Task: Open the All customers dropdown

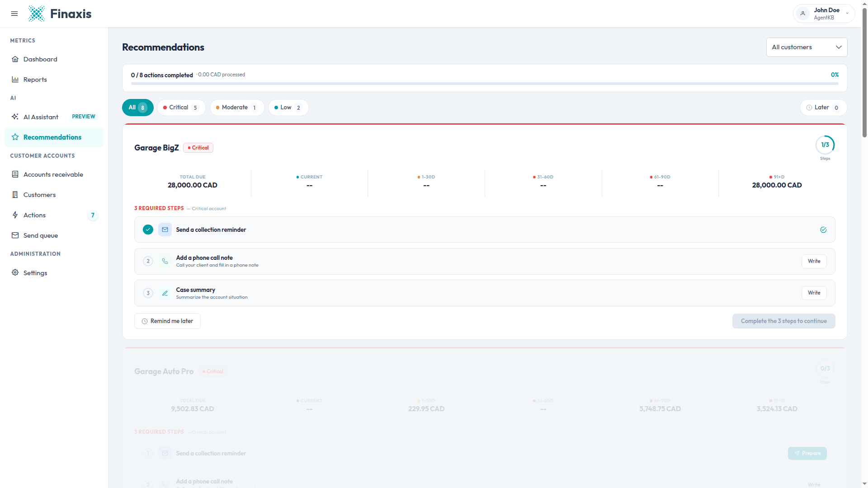Action: tap(807, 47)
